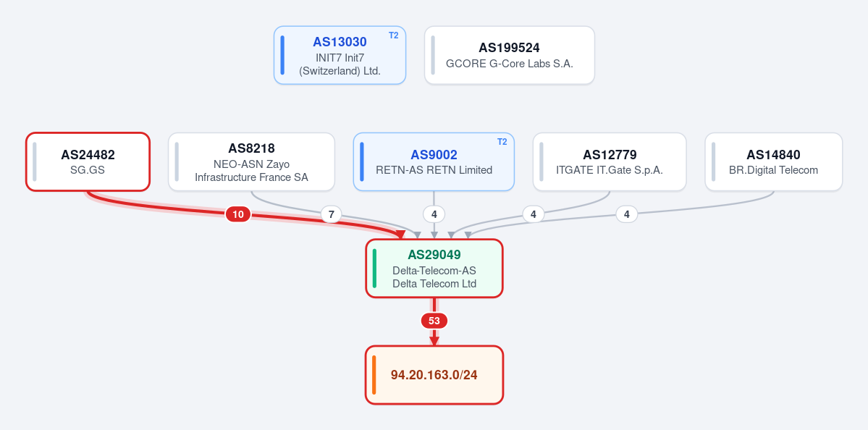Click the edge label 7
The height and width of the screenshot is (430, 868).
pos(331,214)
